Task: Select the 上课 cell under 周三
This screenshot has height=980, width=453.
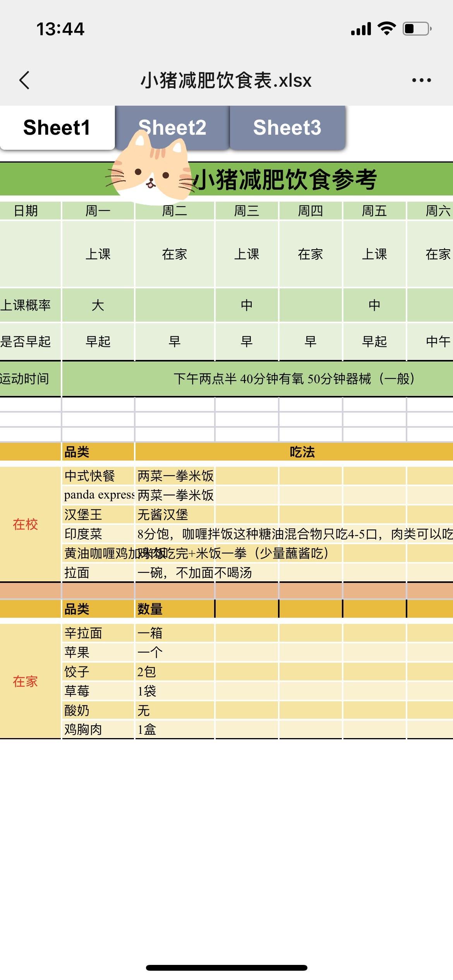Action: (247, 254)
